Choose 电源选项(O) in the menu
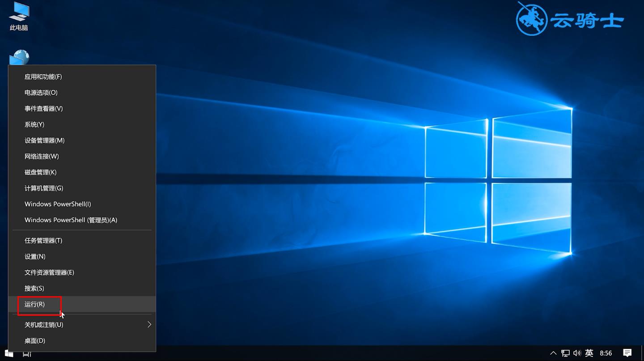This screenshot has height=361, width=644. (41, 93)
